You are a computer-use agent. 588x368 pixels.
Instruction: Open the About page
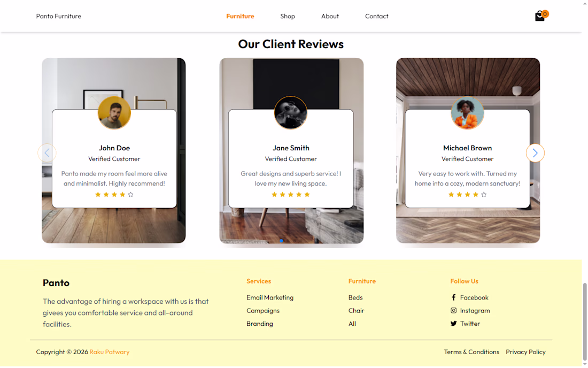coord(330,16)
